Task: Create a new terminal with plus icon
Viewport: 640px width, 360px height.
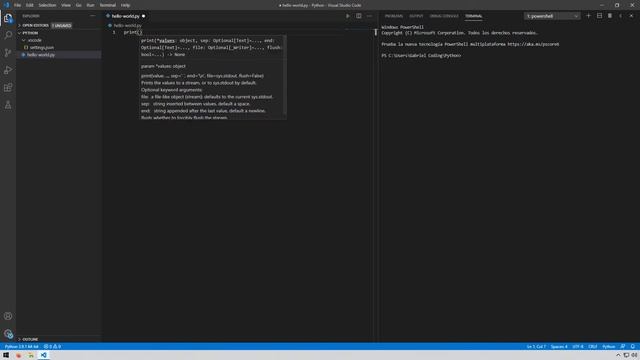Action: [588, 16]
